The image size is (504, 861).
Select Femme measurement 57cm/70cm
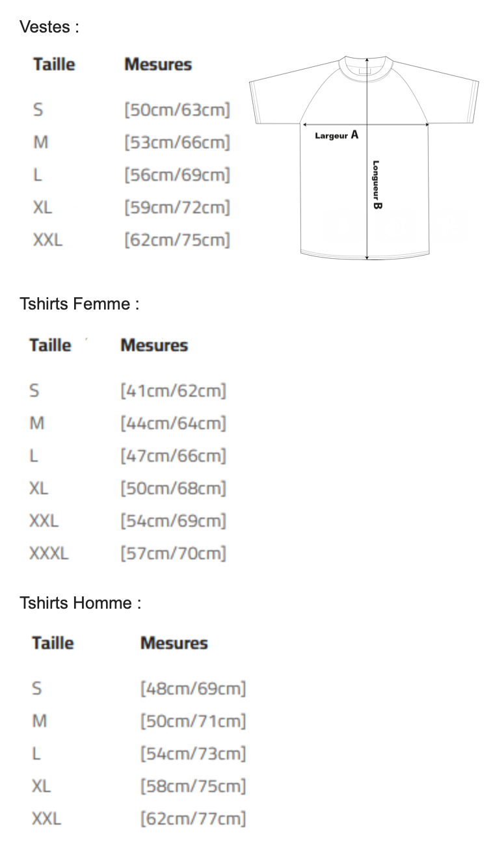click(x=174, y=553)
